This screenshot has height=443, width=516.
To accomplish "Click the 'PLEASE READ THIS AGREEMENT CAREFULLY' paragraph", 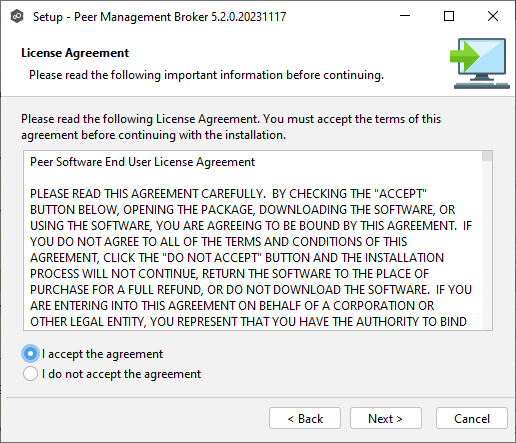I will [x=251, y=257].
